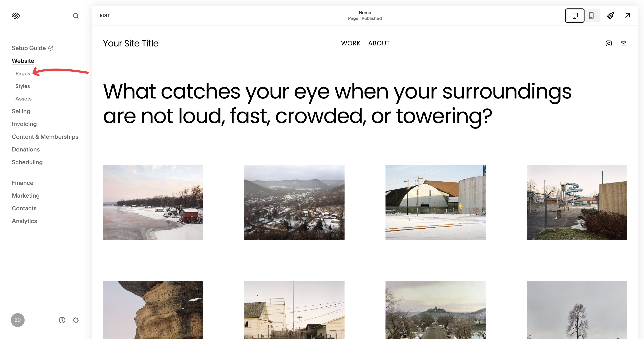Open the help question mark icon
644x339 pixels.
pos(62,320)
